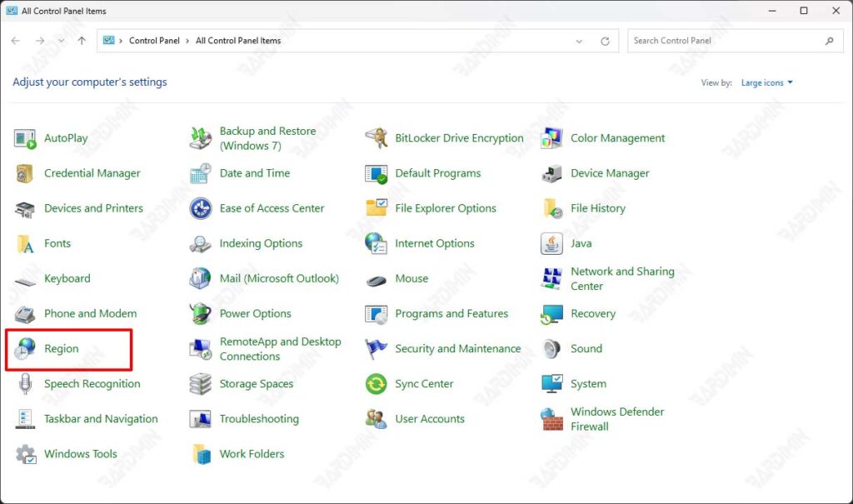Open the Internet Options globe icon
The height and width of the screenshot is (504, 853).
(x=376, y=244)
